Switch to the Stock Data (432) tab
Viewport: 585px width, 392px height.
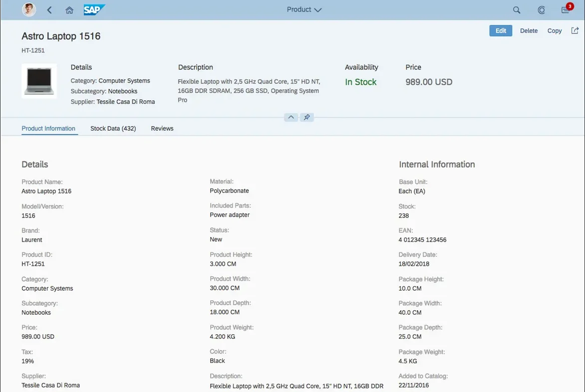(113, 128)
